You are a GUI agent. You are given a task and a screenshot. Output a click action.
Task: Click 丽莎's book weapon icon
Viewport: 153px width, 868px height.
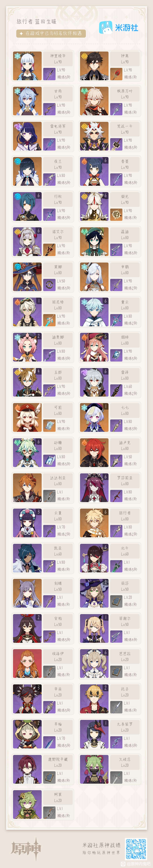pyautogui.click(x=116, y=601)
